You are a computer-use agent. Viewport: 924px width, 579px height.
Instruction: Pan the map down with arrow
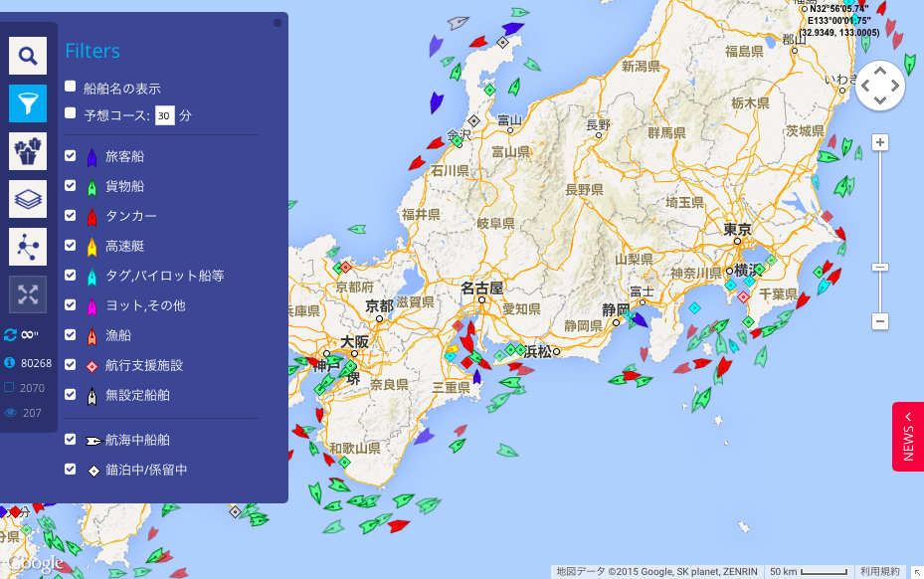point(880,100)
